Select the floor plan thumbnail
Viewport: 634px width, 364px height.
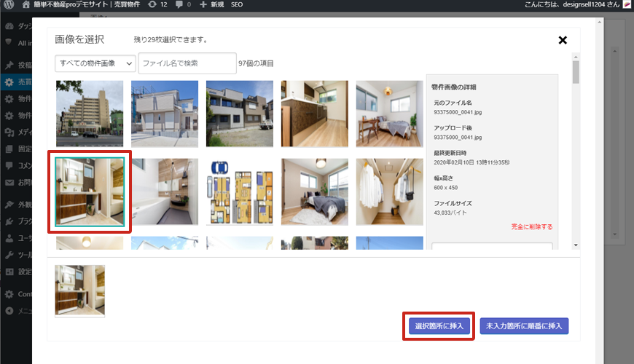240,192
